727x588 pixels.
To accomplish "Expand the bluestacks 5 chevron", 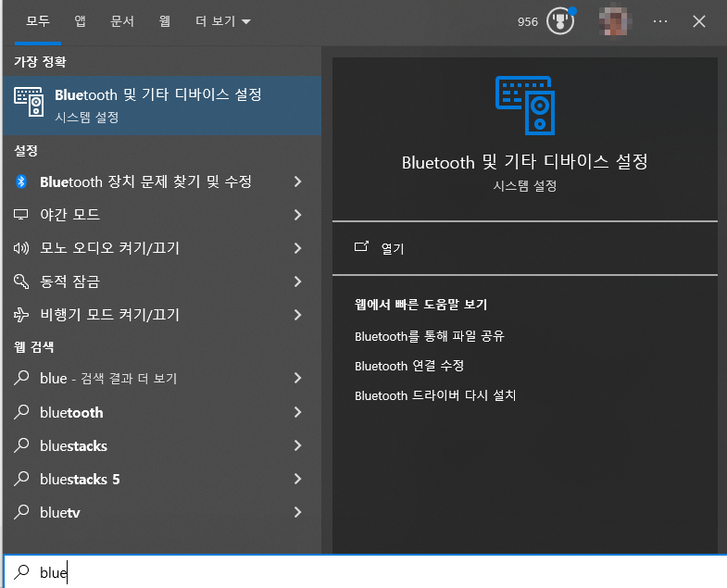I will coord(297,479).
